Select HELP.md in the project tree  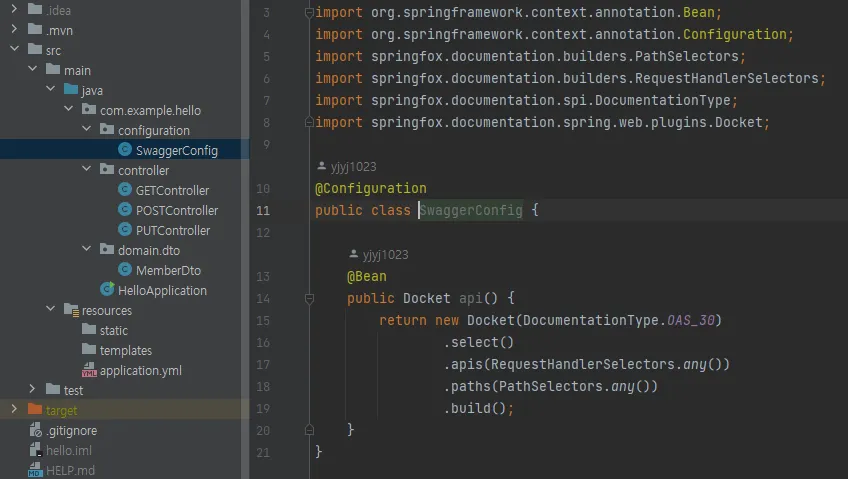(x=70, y=470)
